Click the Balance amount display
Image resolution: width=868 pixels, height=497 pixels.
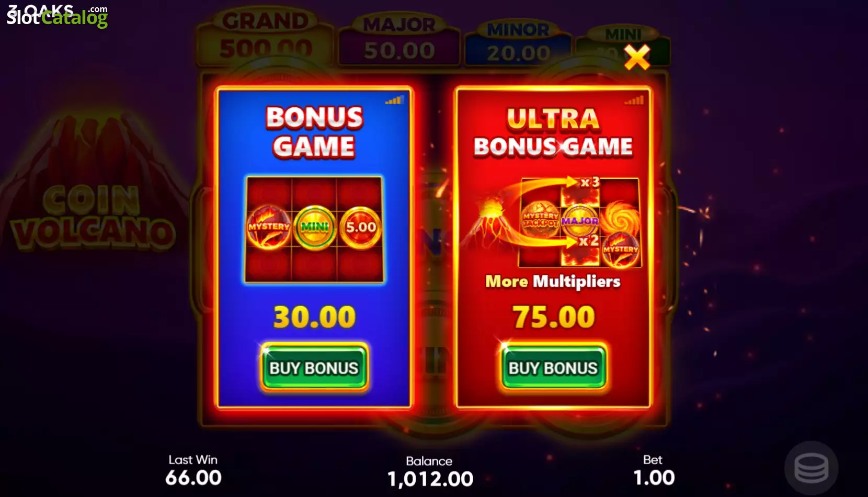[x=430, y=478]
